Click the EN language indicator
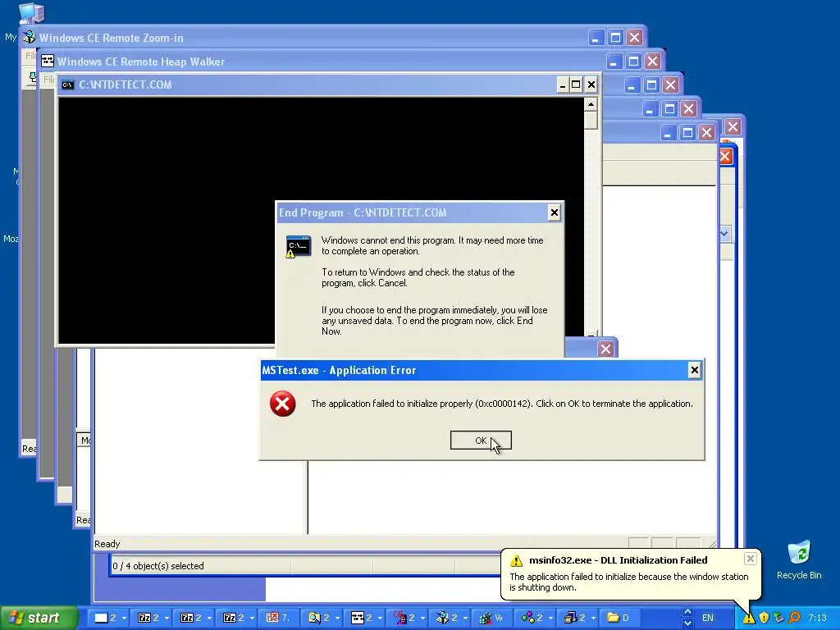Image resolution: width=840 pixels, height=630 pixels. [x=708, y=618]
